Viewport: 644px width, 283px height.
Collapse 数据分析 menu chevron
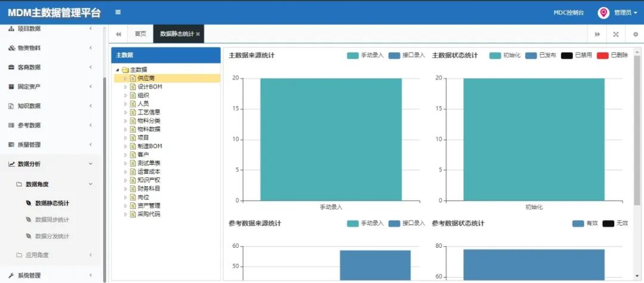91,164
